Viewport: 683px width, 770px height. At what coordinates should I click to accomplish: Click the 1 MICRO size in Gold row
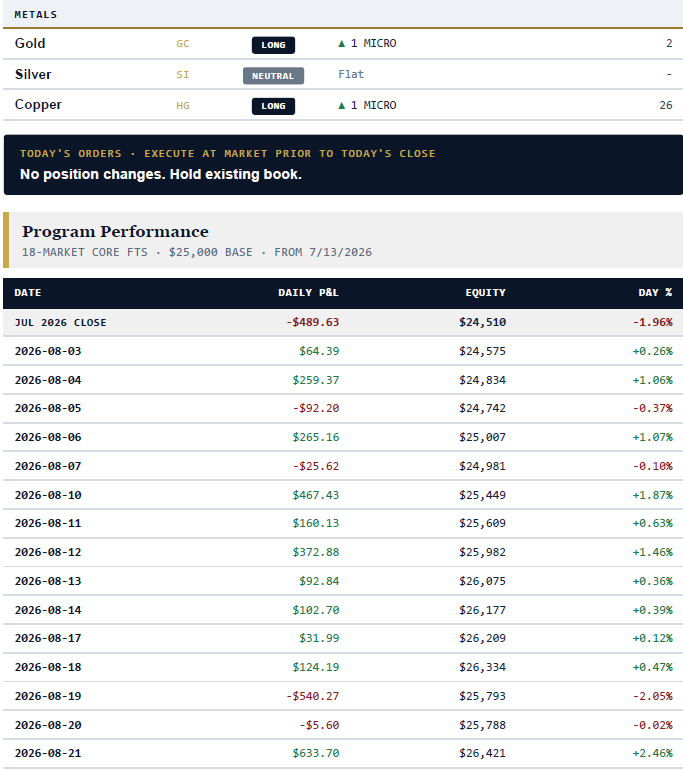(x=374, y=43)
